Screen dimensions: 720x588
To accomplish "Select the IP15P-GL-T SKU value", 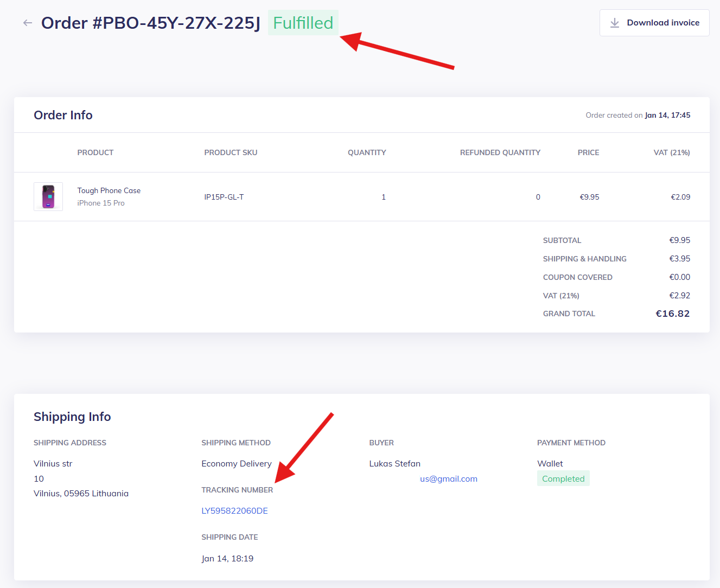I will pos(224,197).
